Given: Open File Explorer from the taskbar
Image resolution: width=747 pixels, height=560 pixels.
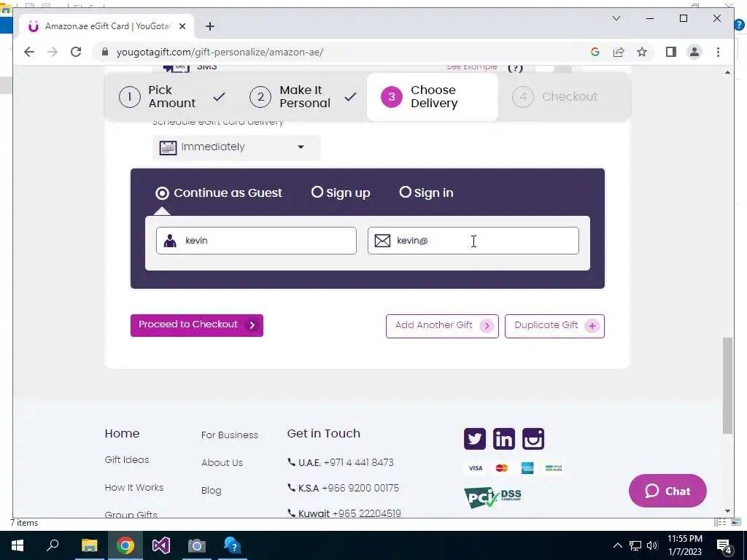Looking at the screenshot, I should (89, 545).
